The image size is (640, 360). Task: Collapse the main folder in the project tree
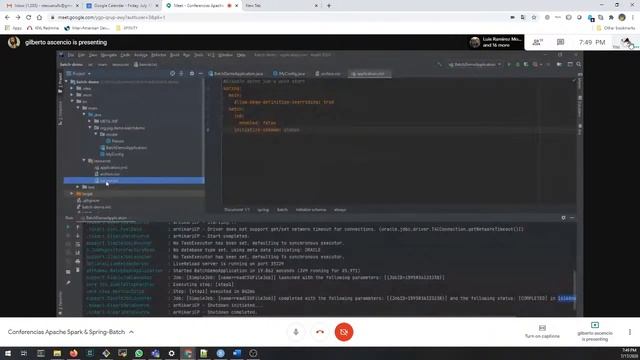(x=78, y=108)
